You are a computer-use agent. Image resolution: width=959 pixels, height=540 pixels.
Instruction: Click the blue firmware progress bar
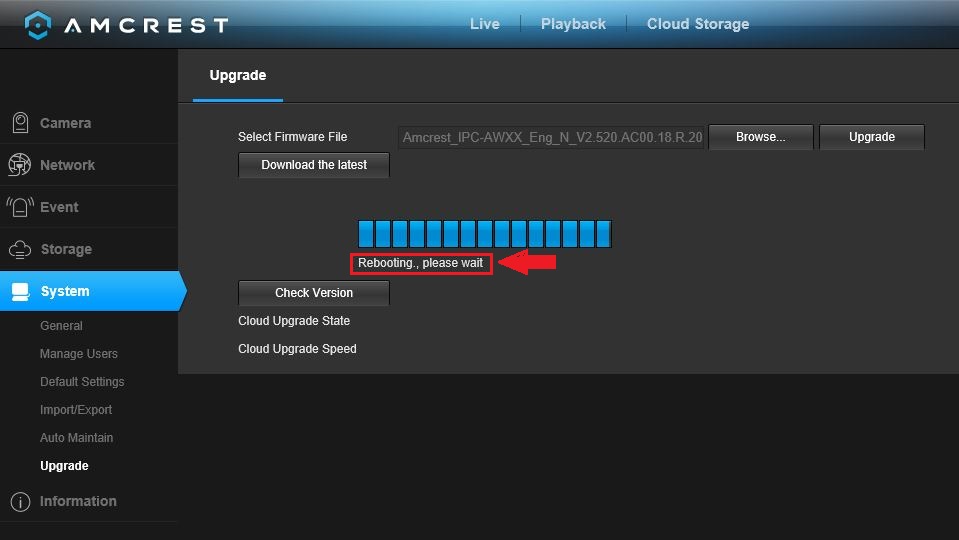(484, 234)
